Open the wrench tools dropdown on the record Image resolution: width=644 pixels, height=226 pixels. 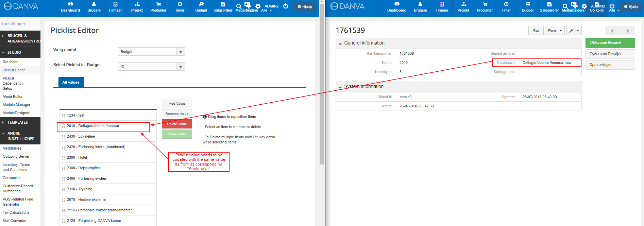(574, 31)
